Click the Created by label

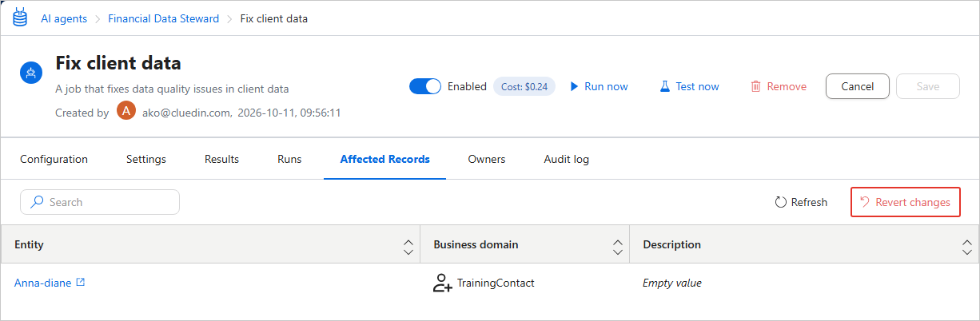[82, 113]
